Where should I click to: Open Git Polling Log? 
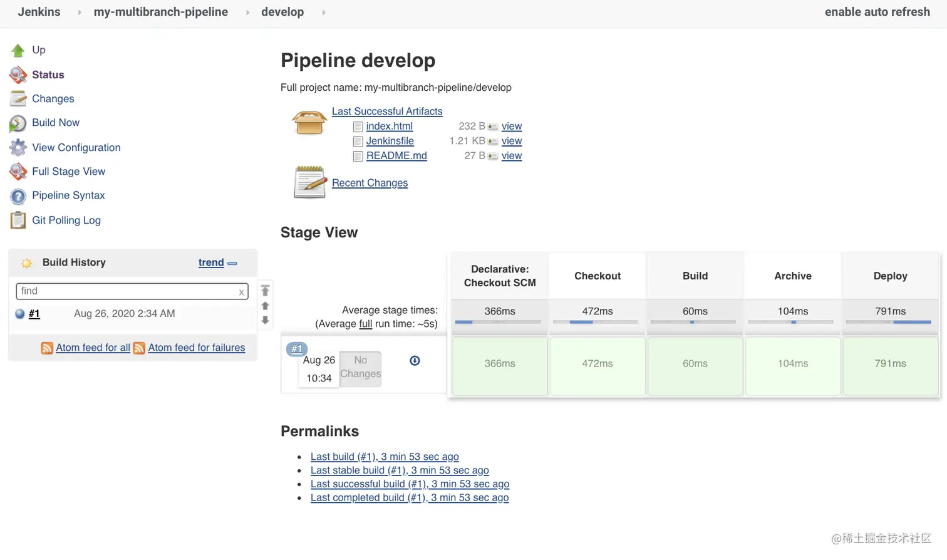(66, 220)
